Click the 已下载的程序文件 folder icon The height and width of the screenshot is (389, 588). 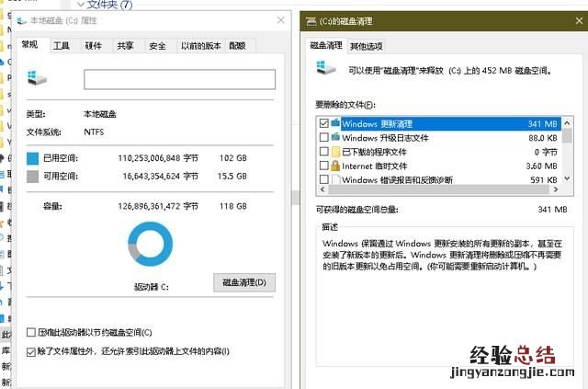pos(335,152)
